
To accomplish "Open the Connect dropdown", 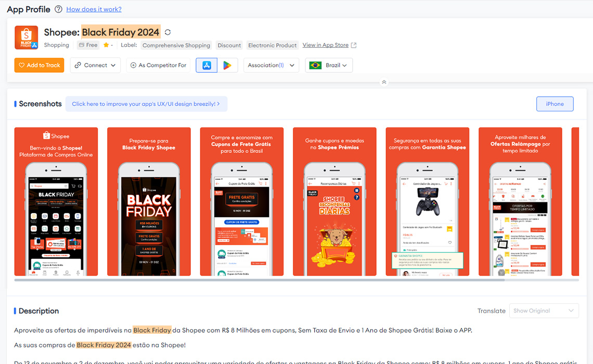I will click(95, 65).
